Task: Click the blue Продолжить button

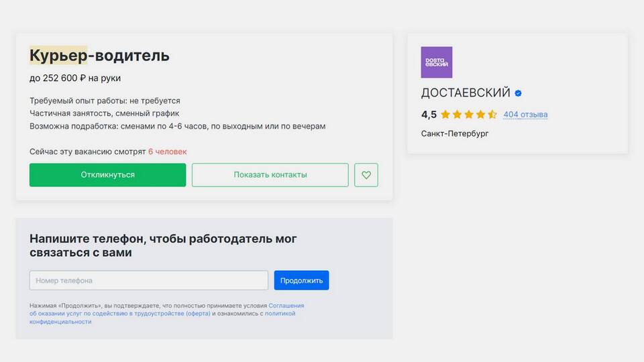Action: [x=301, y=280]
